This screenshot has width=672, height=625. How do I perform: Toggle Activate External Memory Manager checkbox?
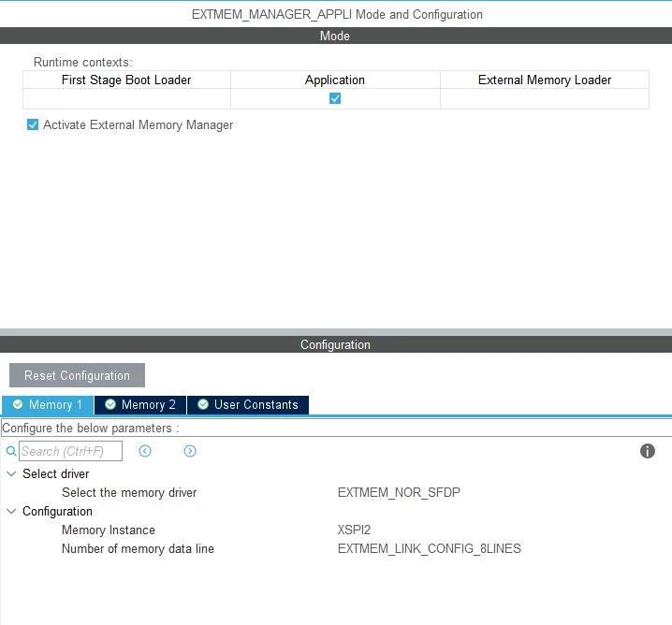point(33,124)
